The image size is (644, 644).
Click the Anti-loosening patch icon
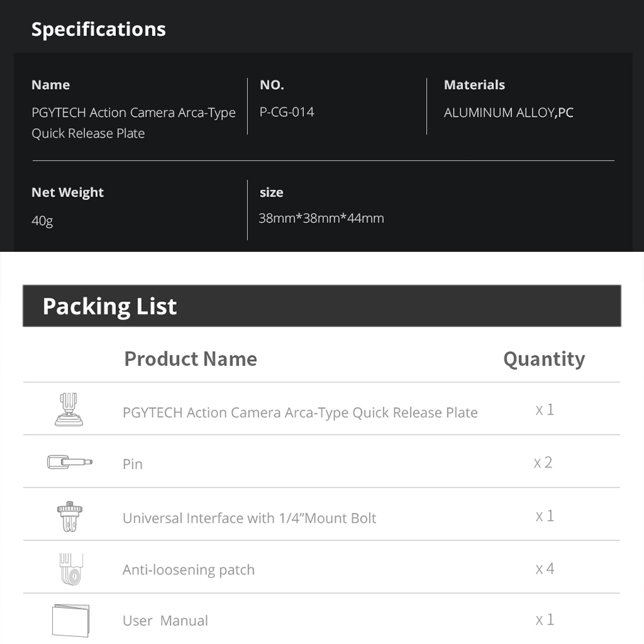(x=71, y=569)
